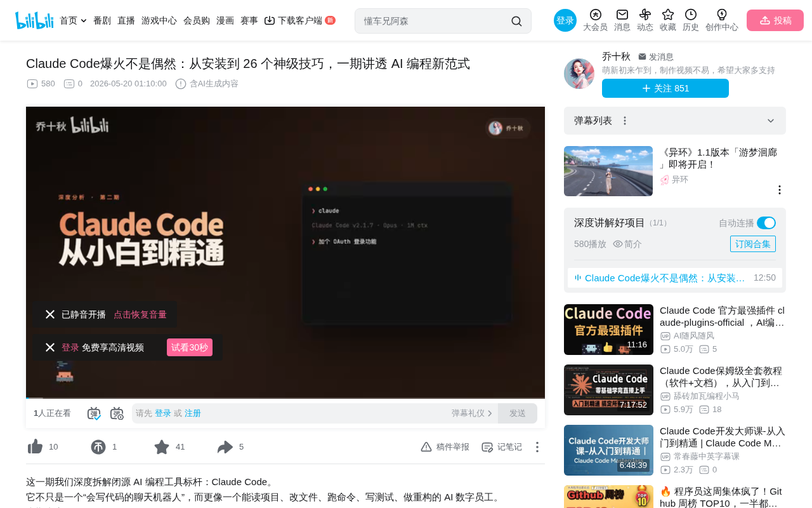The width and height of the screenshot is (812, 508).
Task: Click 下载客户端 download link
Action: pyautogui.click(x=299, y=20)
